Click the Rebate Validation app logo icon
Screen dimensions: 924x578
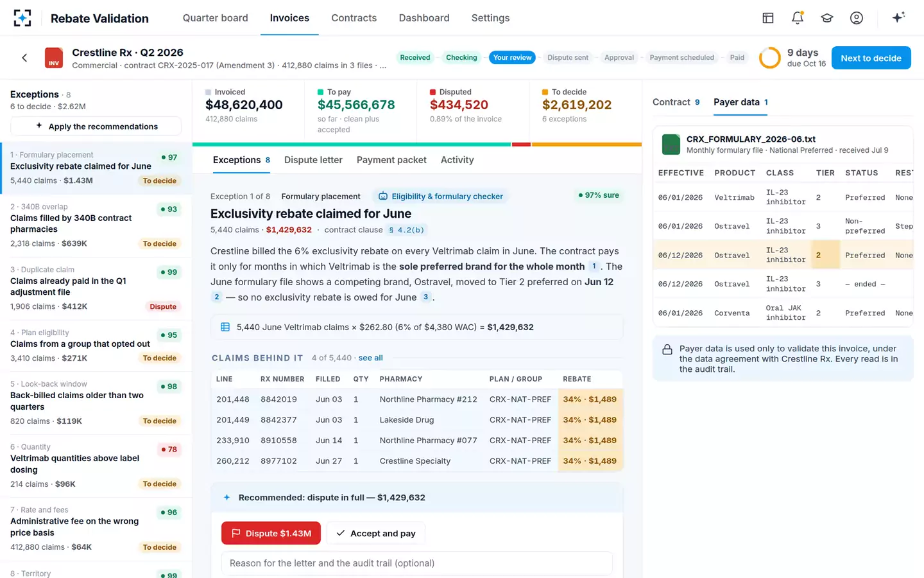click(x=22, y=18)
